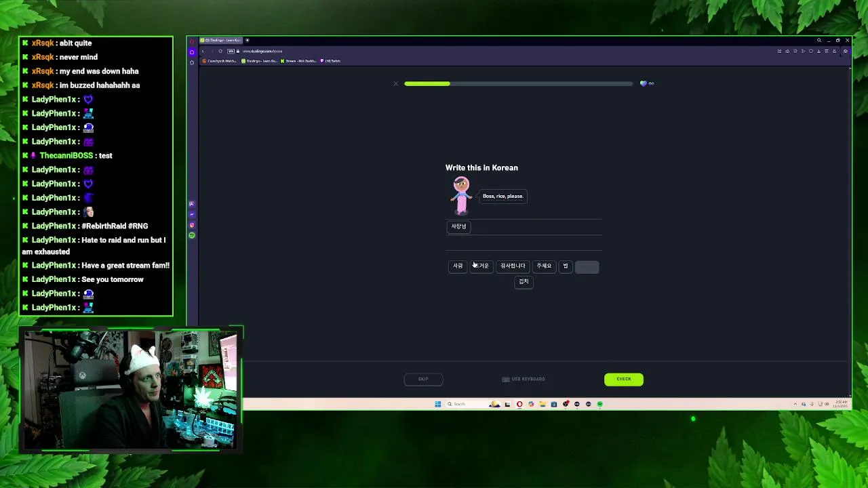Click 'See you tomorrow' chat message

pos(83,279)
